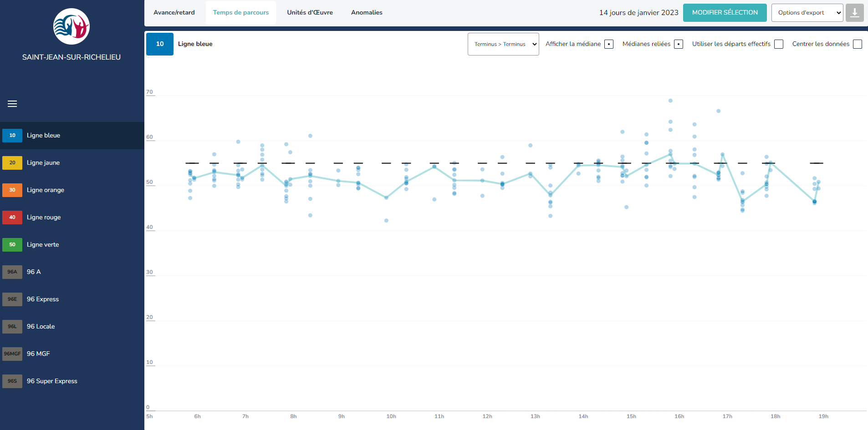This screenshot has height=430, width=868.
Task: Click SAINT-JEAN-SUR-RICHELIEU title text
Action: [71, 57]
